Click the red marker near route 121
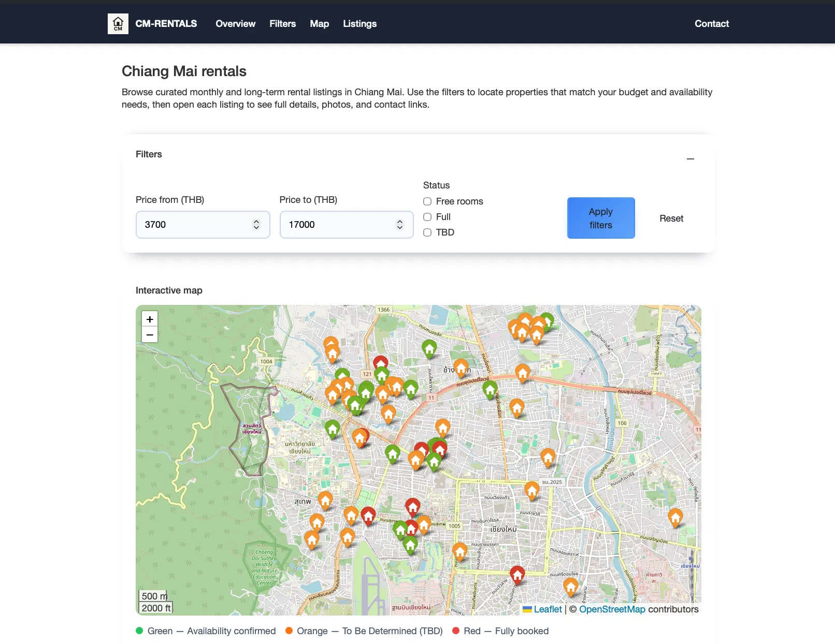835x644 pixels. click(381, 362)
